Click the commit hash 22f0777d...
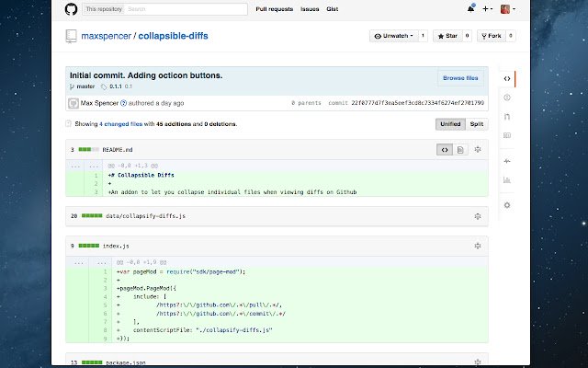Image resolution: width=588 pixels, height=368 pixels. [x=418, y=103]
